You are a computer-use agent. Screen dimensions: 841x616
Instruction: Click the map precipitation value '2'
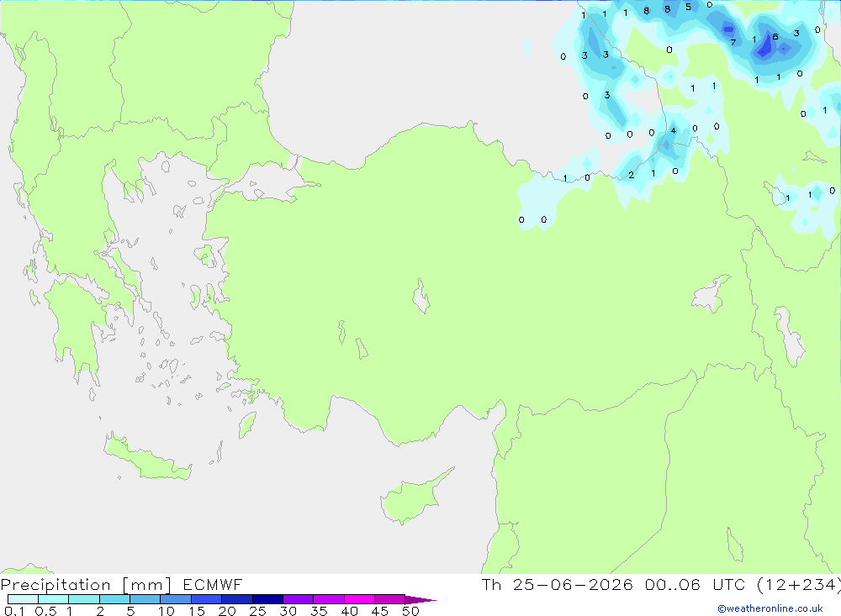coord(632,175)
